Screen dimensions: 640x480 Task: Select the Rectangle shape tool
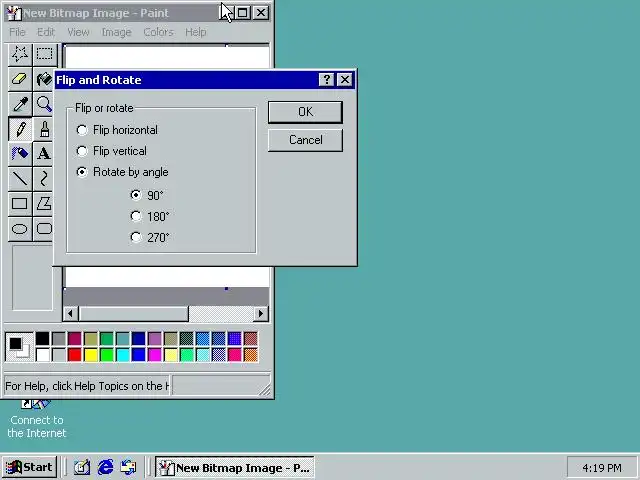[20, 204]
